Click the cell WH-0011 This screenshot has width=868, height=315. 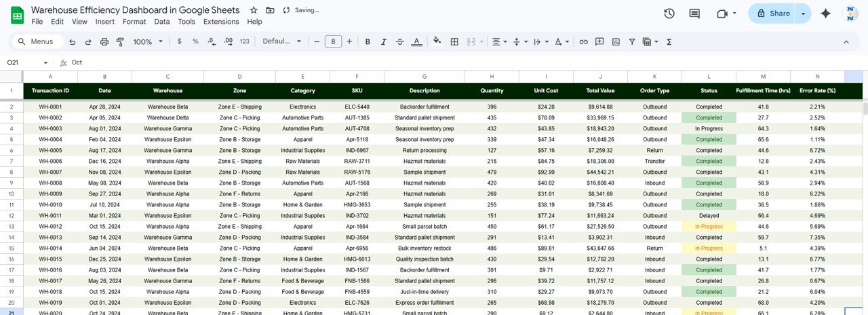point(50,216)
